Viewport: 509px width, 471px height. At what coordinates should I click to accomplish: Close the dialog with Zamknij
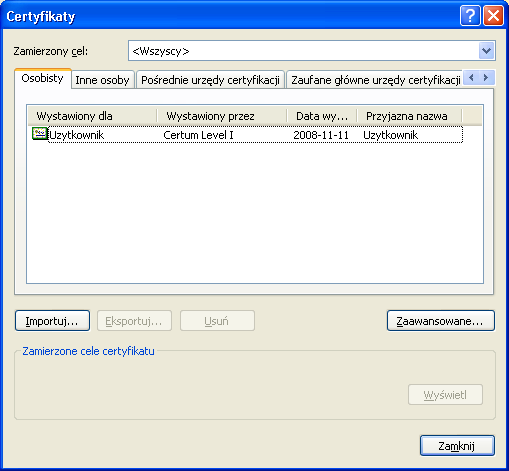tap(457, 445)
